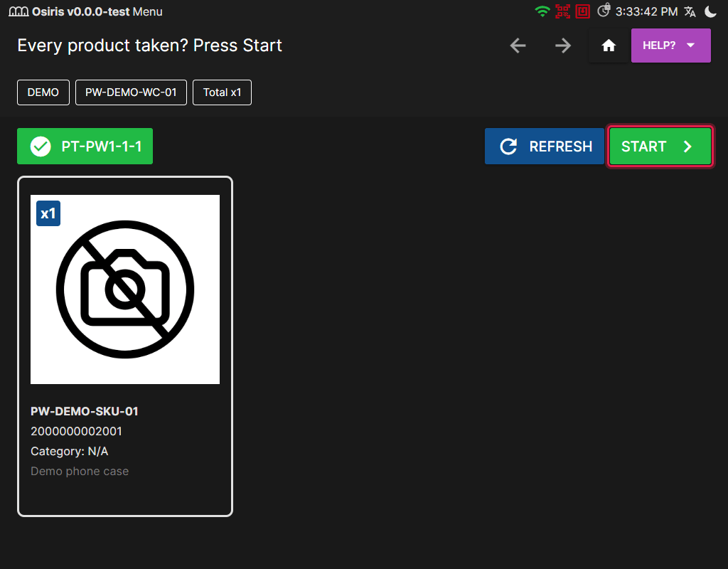Go back with the left arrow
This screenshot has width=728, height=569.
tap(518, 46)
